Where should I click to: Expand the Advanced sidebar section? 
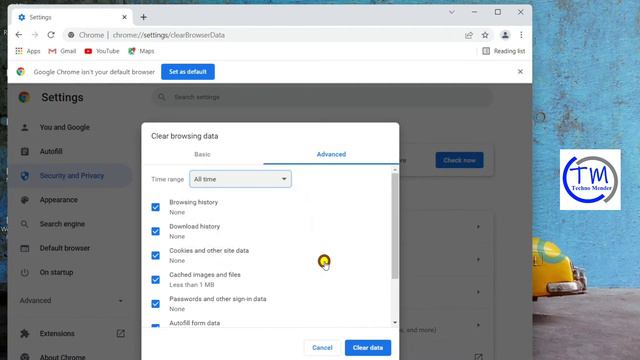[71, 300]
